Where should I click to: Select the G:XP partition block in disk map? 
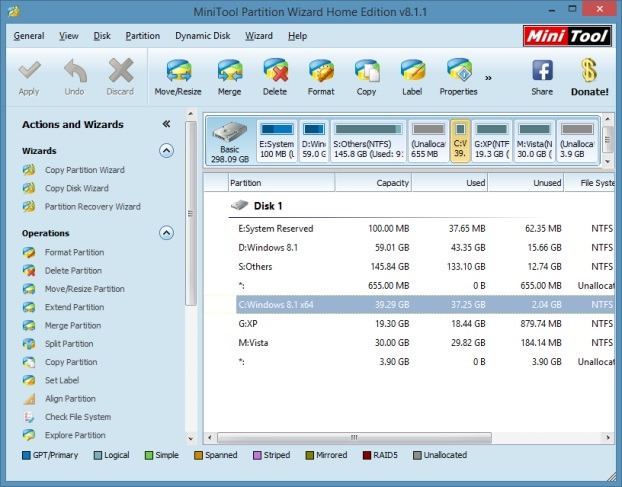(492, 141)
